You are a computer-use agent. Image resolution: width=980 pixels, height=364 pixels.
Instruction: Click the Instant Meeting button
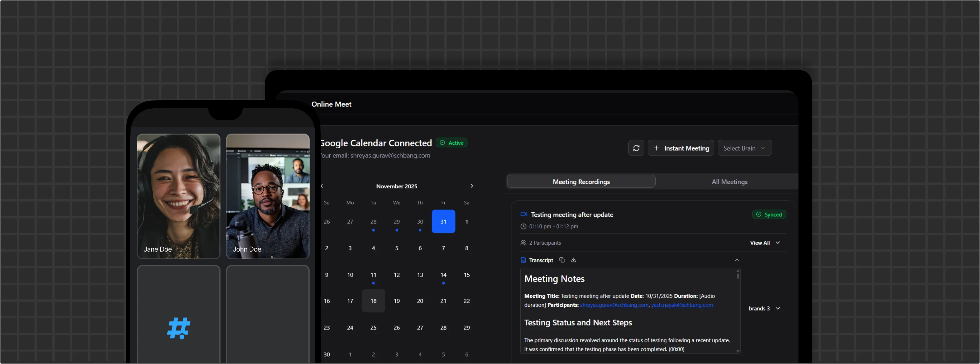[x=681, y=148]
